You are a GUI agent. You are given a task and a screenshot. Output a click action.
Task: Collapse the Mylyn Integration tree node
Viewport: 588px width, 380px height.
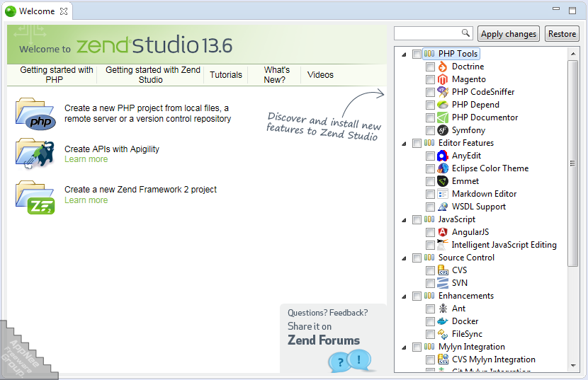[404, 347]
